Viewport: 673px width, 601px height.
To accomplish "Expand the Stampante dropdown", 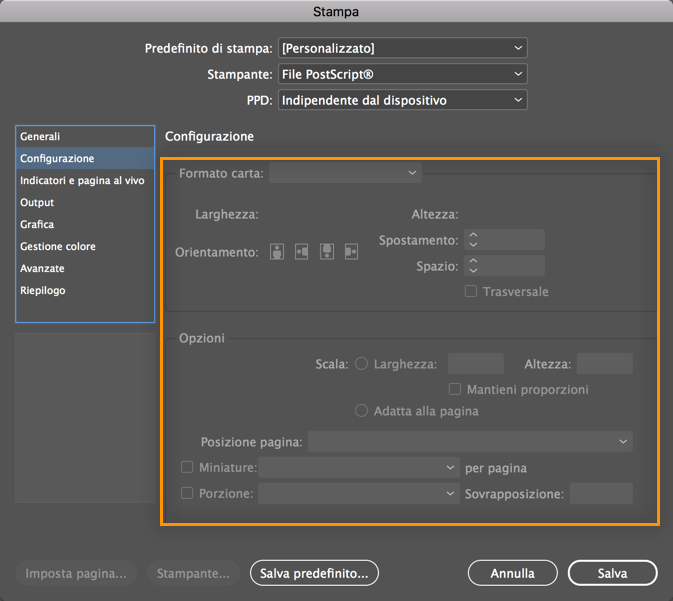I will coord(402,74).
